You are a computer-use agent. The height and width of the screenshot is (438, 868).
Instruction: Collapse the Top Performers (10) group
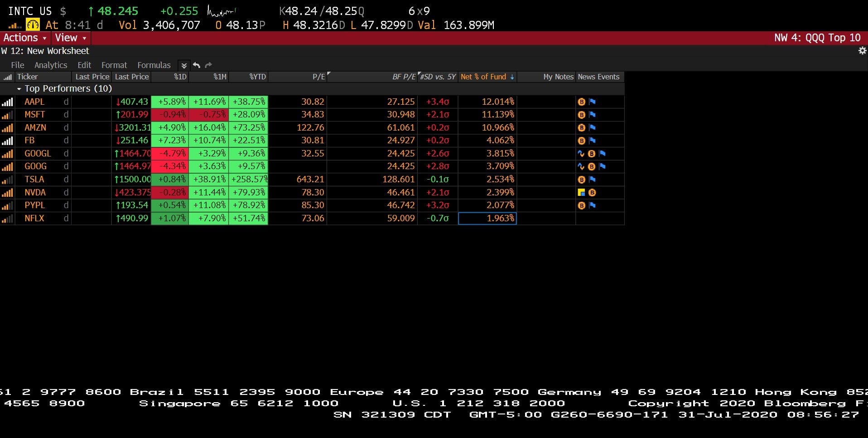(x=19, y=89)
